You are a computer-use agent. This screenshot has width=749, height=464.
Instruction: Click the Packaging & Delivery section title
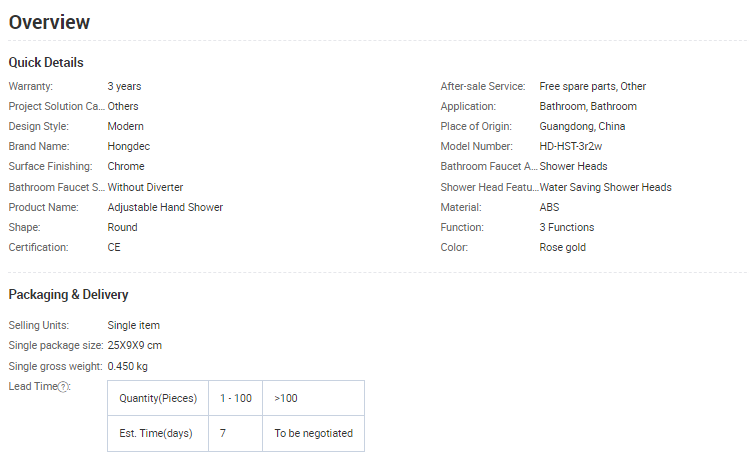coord(68,295)
